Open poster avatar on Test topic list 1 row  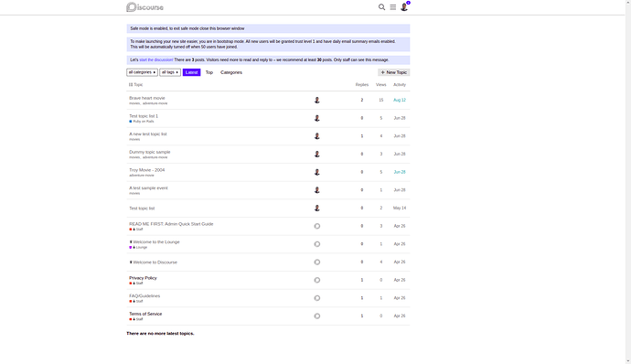317,118
